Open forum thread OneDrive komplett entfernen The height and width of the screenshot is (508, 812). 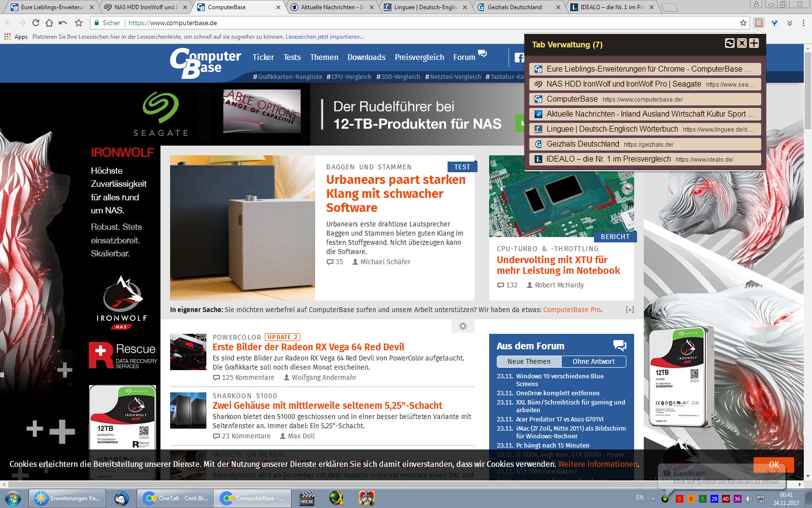pos(557,393)
